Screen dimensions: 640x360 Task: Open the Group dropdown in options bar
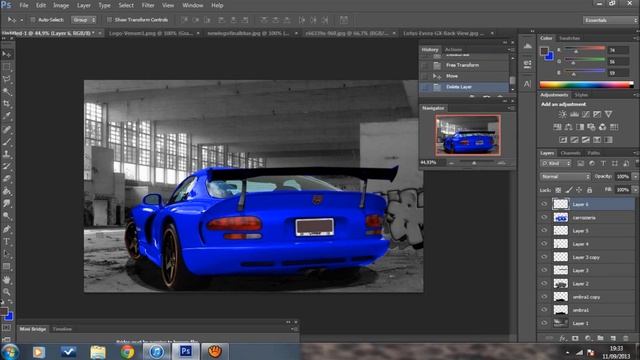84,20
